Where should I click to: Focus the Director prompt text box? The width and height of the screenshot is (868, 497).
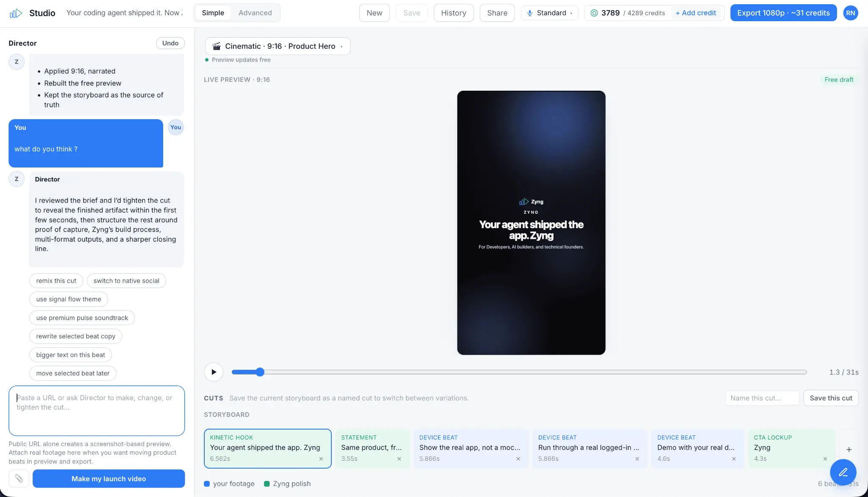pyautogui.click(x=97, y=410)
